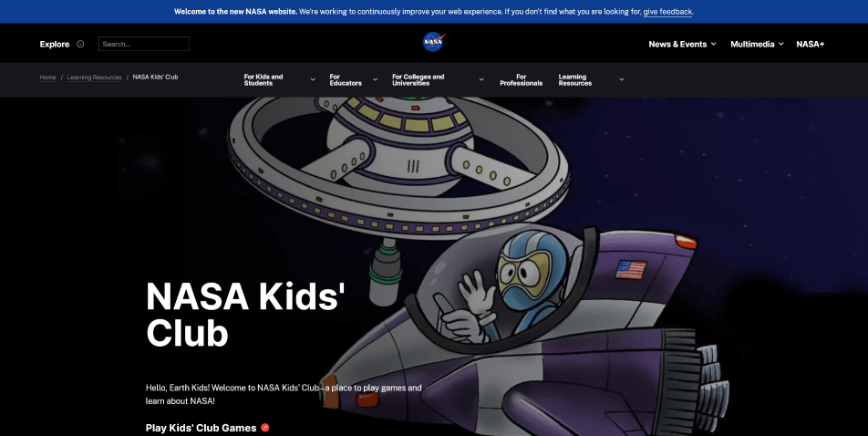Open the For Colleges and Universities section
Viewport: 868px width, 436px height.
click(418, 79)
